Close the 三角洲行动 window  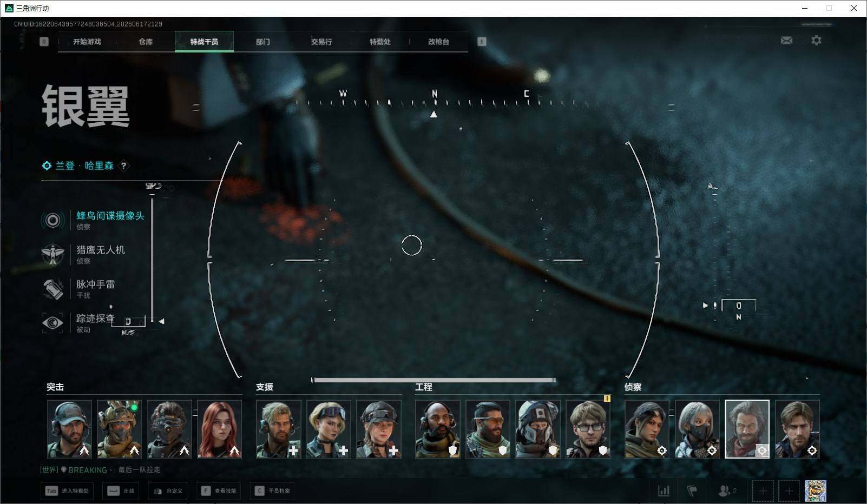tap(854, 8)
